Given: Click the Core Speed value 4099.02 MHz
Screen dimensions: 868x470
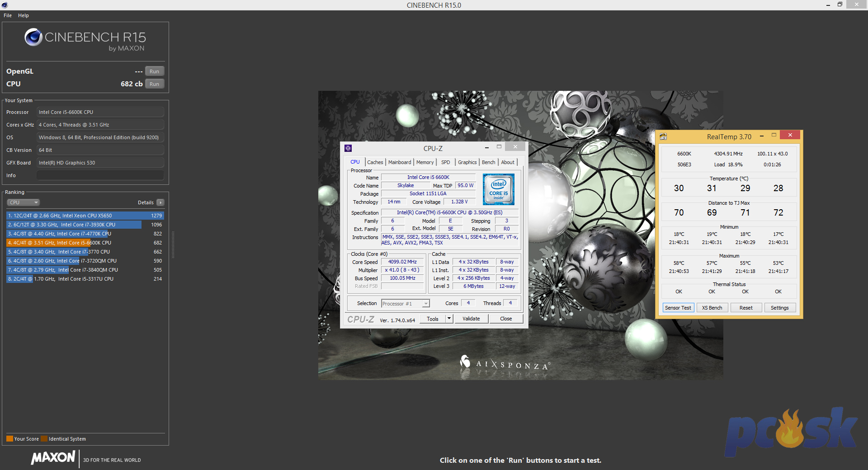Looking at the screenshot, I should click(x=402, y=262).
